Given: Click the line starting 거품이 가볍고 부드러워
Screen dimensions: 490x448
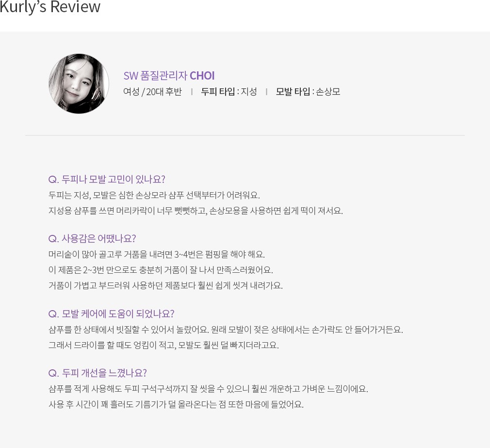Looking at the screenshot, I should 165,286.
